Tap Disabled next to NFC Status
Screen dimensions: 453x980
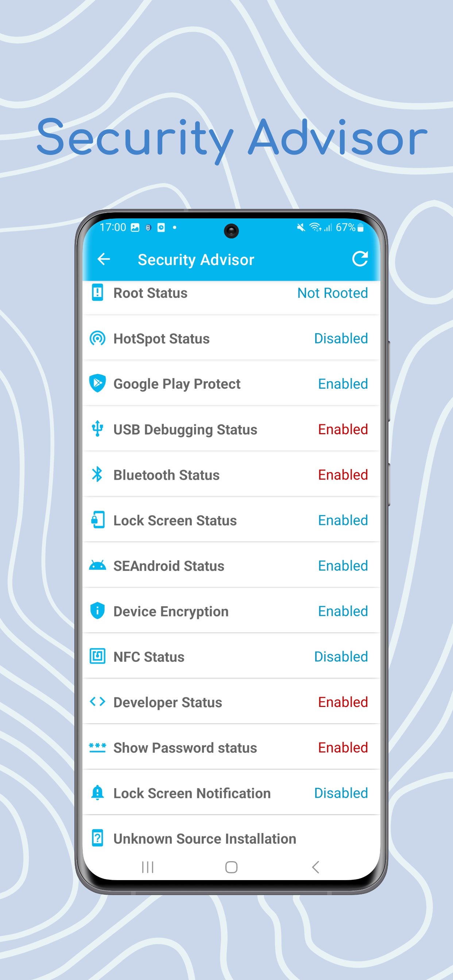tap(341, 657)
